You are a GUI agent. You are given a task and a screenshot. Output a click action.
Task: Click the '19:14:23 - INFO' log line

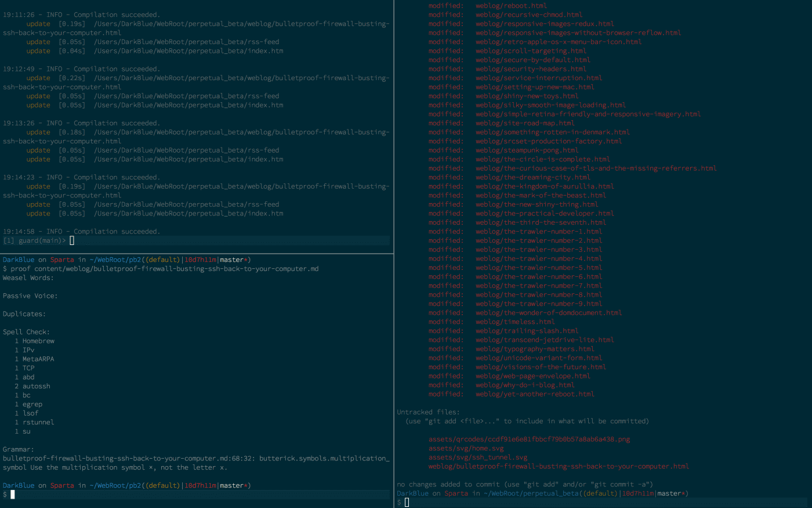(x=81, y=177)
